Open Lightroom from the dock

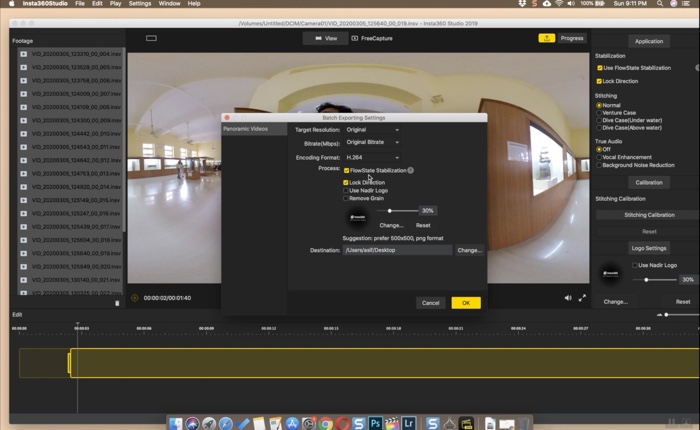(x=408, y=422)
